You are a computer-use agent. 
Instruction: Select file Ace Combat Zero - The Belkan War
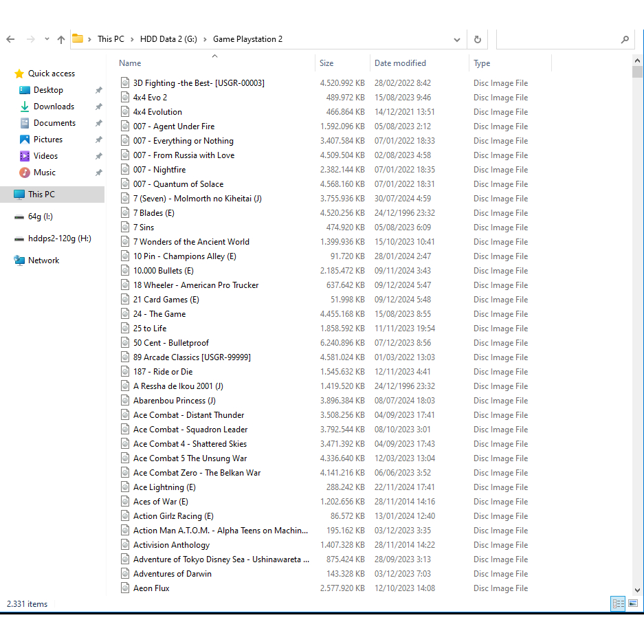(197, 473)
